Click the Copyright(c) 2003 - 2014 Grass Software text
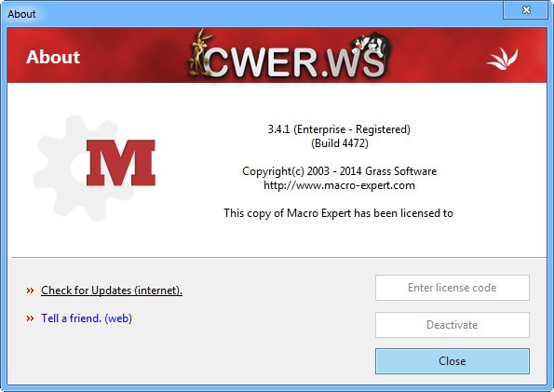Screen dimensions: 554x392 340,171
